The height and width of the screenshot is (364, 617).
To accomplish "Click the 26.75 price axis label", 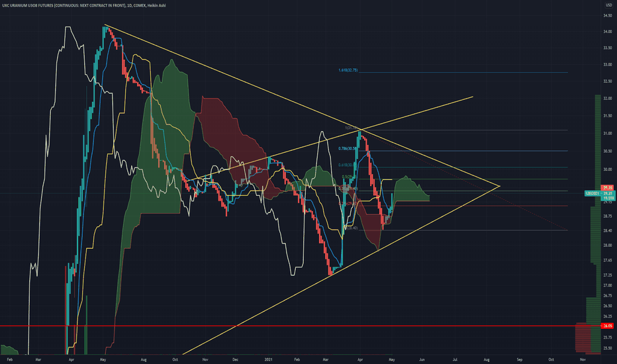I will click(x=608, y=296).
